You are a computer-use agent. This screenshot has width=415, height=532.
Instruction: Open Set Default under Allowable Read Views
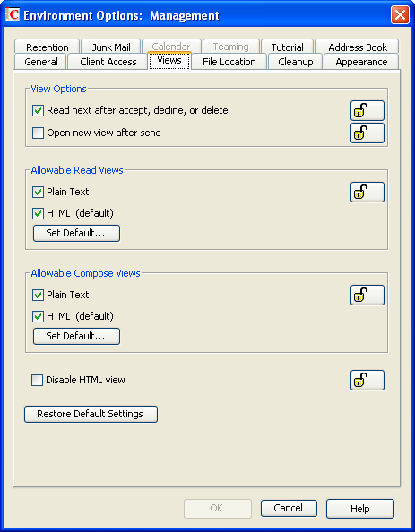click(76, 234)
